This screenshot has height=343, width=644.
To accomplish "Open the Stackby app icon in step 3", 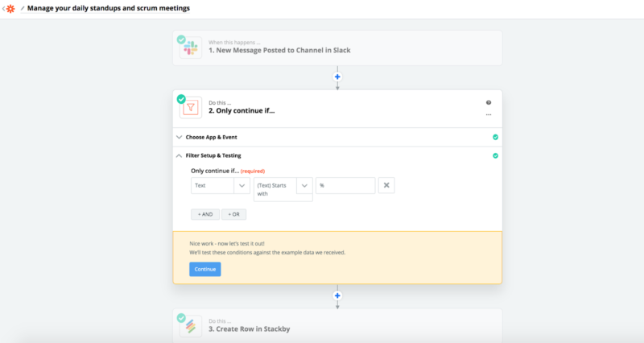I will pos(191,326).
